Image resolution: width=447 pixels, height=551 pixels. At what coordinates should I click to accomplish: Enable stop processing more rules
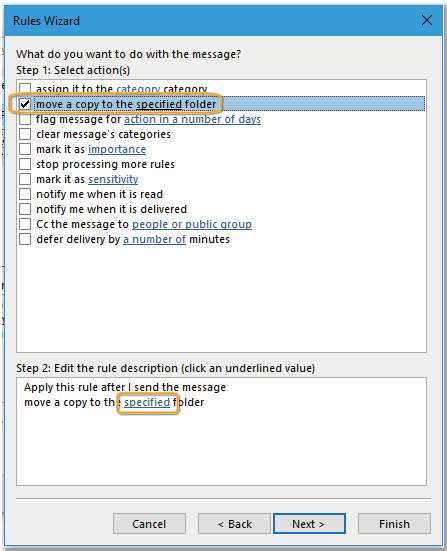25,164
